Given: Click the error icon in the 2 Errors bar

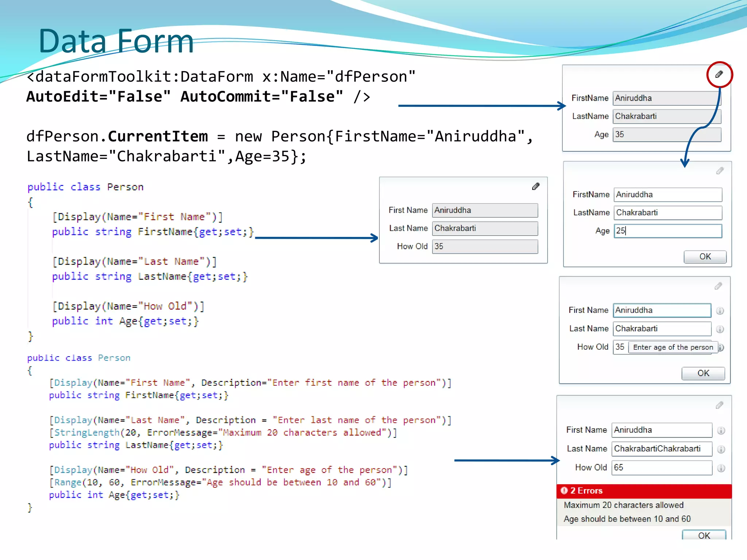Looking at the screenshot, I should pyautogui.click(x=564, y=490).
